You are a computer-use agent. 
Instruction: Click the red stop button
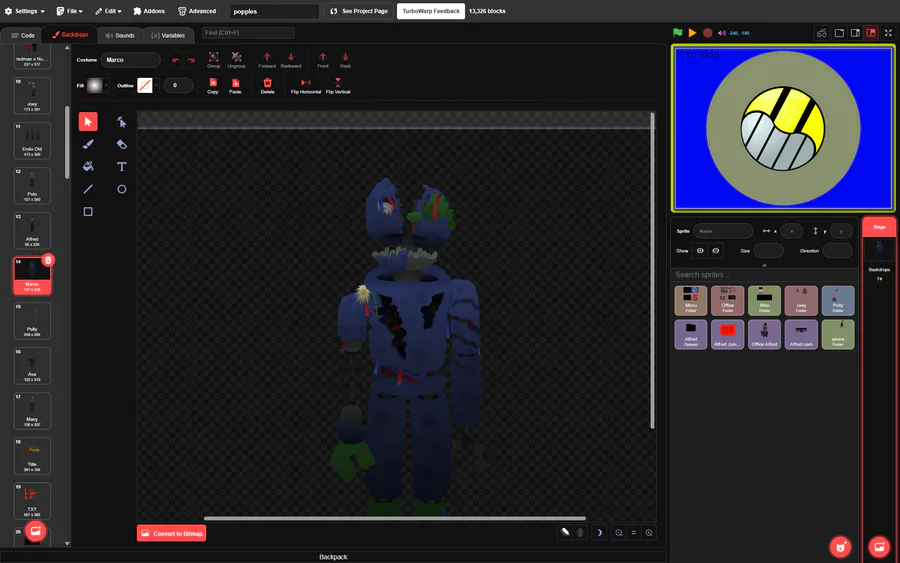[x=708, y=33]
